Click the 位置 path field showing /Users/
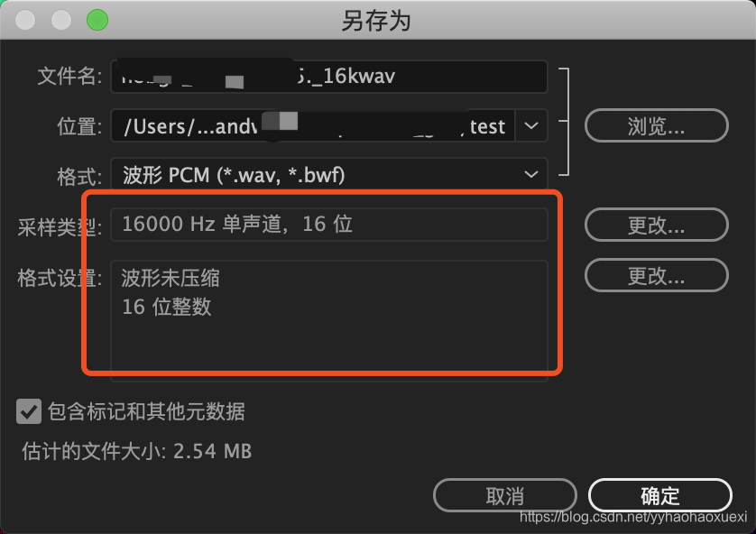The height and width of the screenshot is (534, 756). [x=313, y=126]
